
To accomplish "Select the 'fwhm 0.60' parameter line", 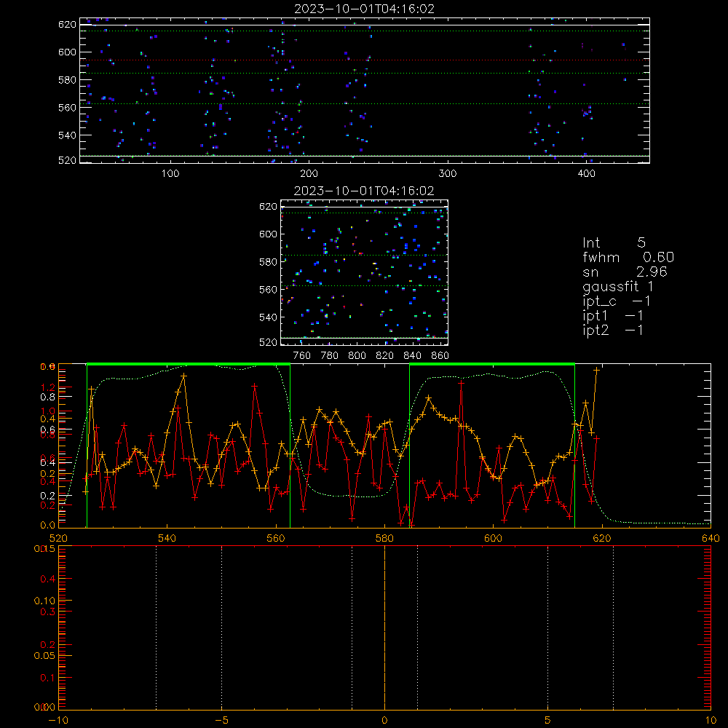I will coord(628,257).
